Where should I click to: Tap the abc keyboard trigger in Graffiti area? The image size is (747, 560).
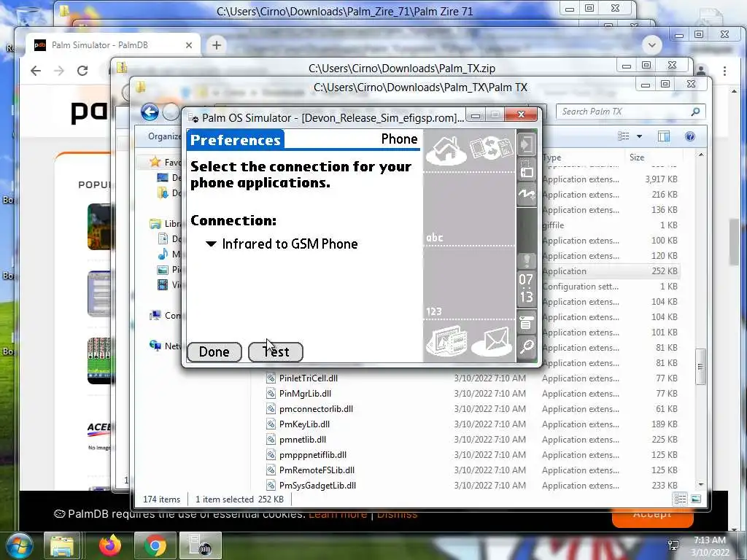(435, 237)
